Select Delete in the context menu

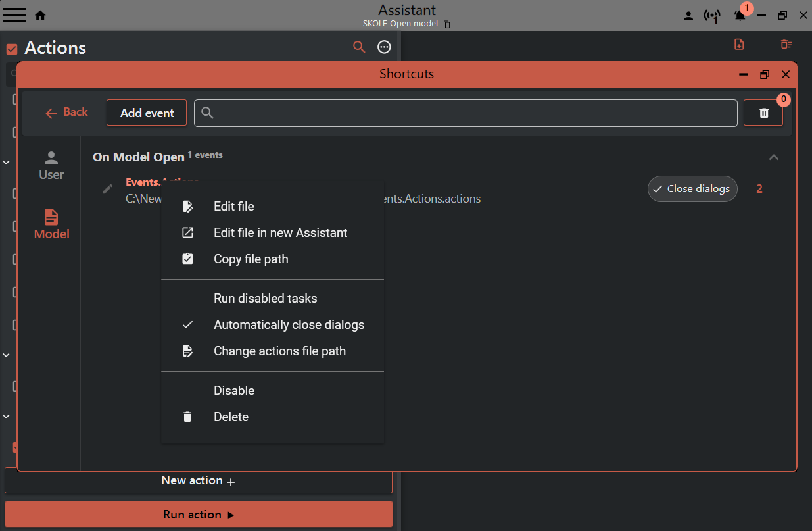pyautogui.click(x=231, y=417)
